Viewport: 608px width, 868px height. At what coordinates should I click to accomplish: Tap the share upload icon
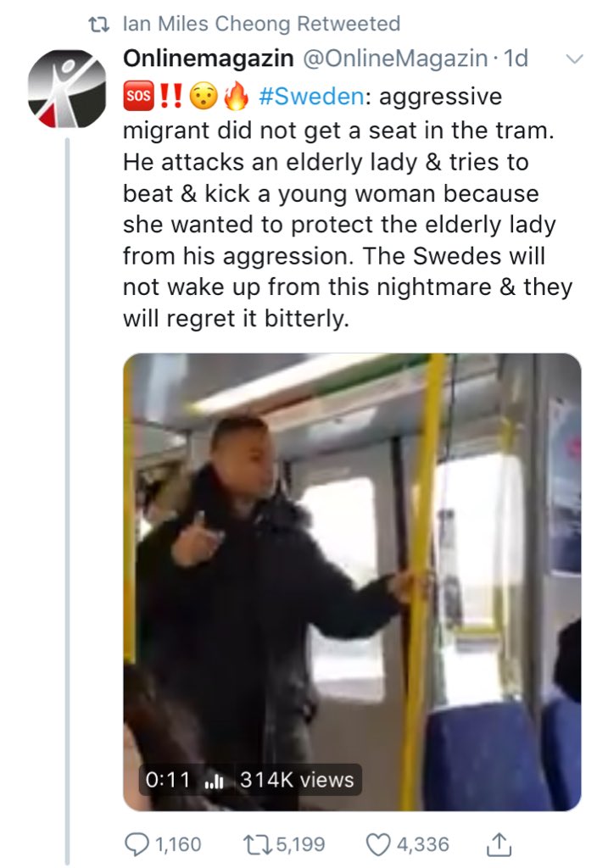499,844
